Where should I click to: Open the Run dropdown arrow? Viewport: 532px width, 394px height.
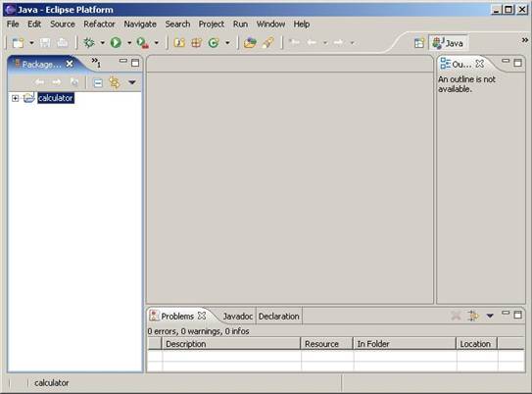tap(129, 43)
